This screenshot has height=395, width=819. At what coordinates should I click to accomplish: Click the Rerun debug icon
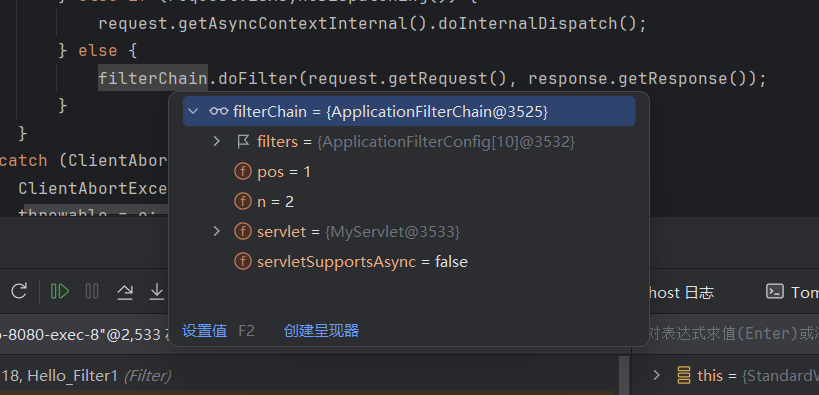pyautogui.click(x=19, y=291)
